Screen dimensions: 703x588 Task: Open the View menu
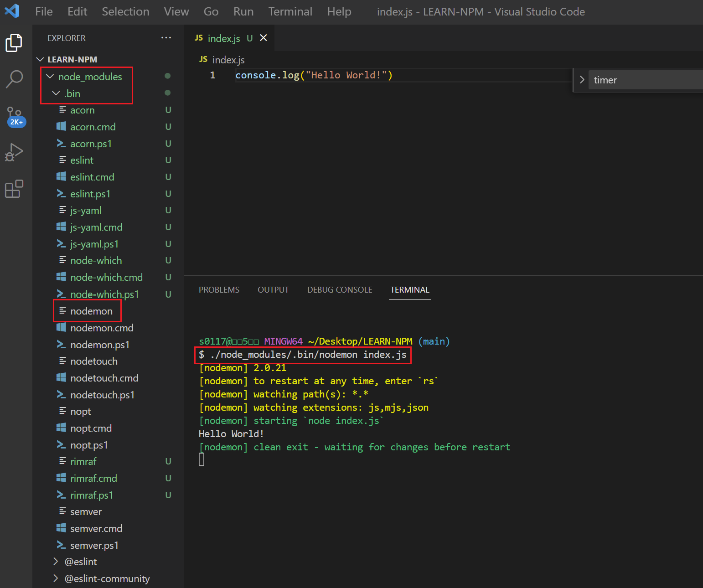click(176, 11)
